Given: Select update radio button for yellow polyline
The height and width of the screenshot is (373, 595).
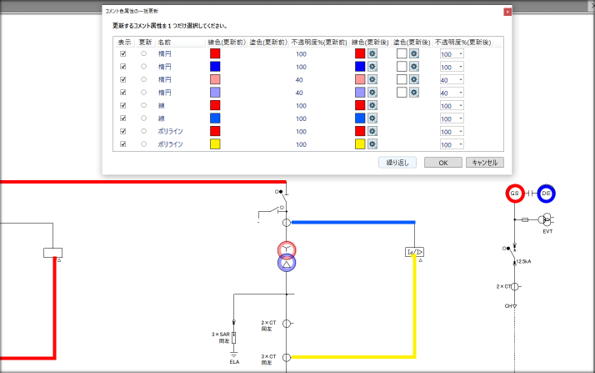Looking at the screenshot, I should (144, 144).
